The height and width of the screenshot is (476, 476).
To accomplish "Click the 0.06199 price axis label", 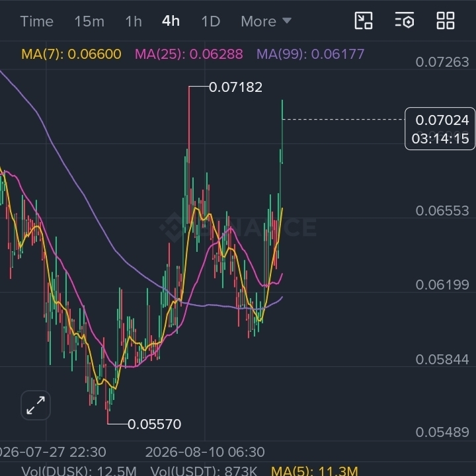I will pyautogui.click(x=442, y=285).
